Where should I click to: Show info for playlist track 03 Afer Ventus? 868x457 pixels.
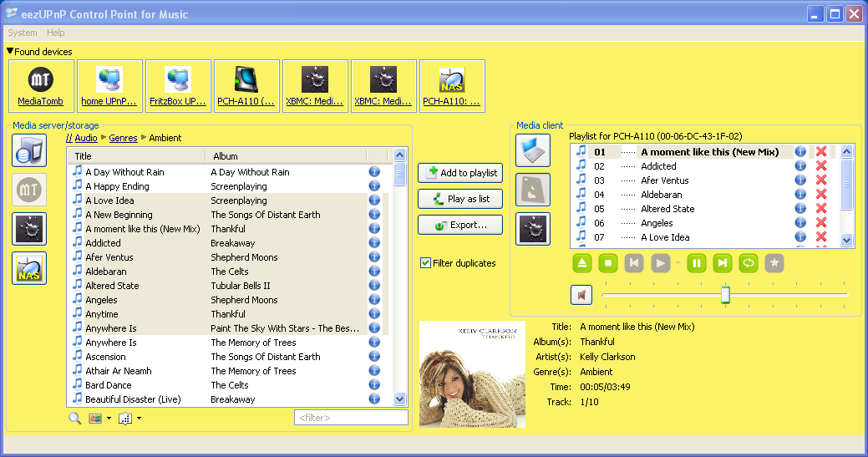pyautogui.click(x=800, y=180)
